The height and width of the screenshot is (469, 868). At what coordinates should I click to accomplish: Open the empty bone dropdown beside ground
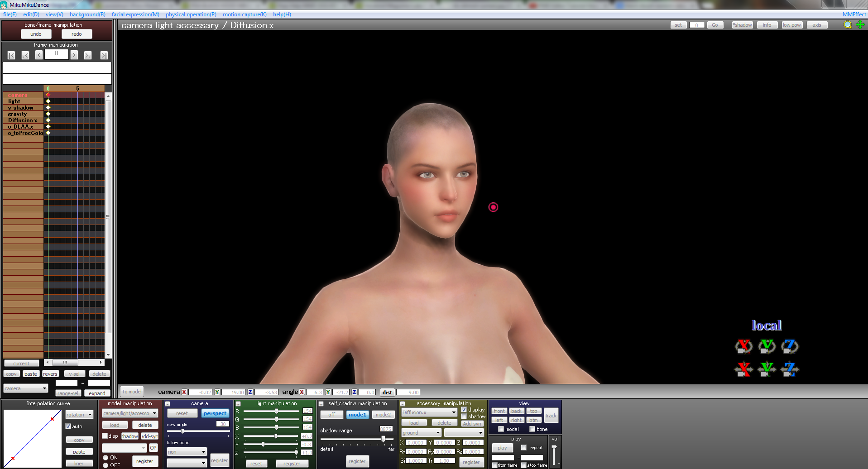[464, 433]
